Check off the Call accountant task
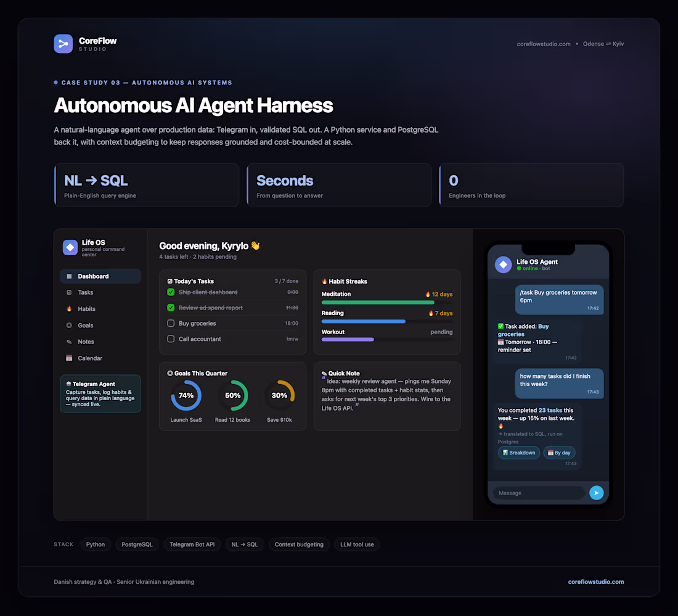This screenshot has width=678, height=616. [x=171, y=339]
